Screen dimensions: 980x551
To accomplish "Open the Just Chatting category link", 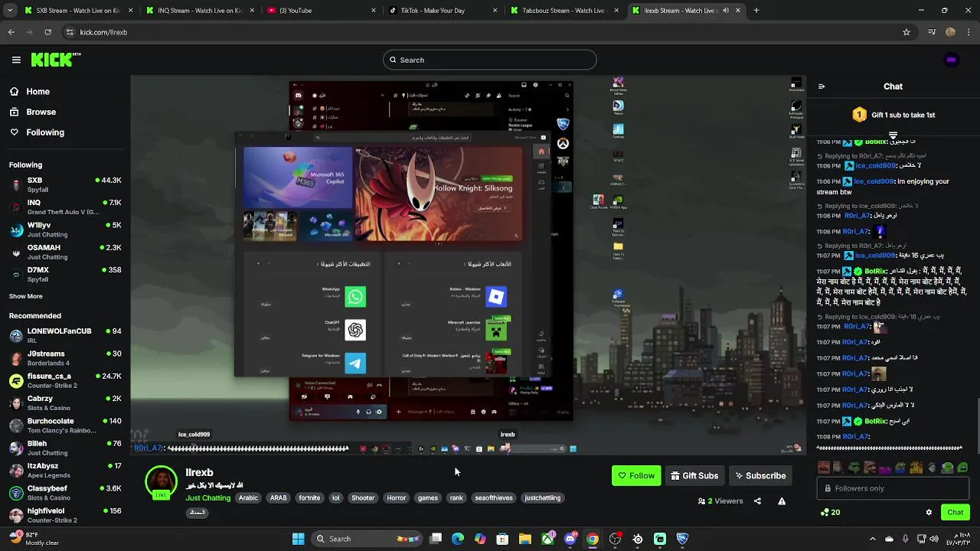I will 208,498.
